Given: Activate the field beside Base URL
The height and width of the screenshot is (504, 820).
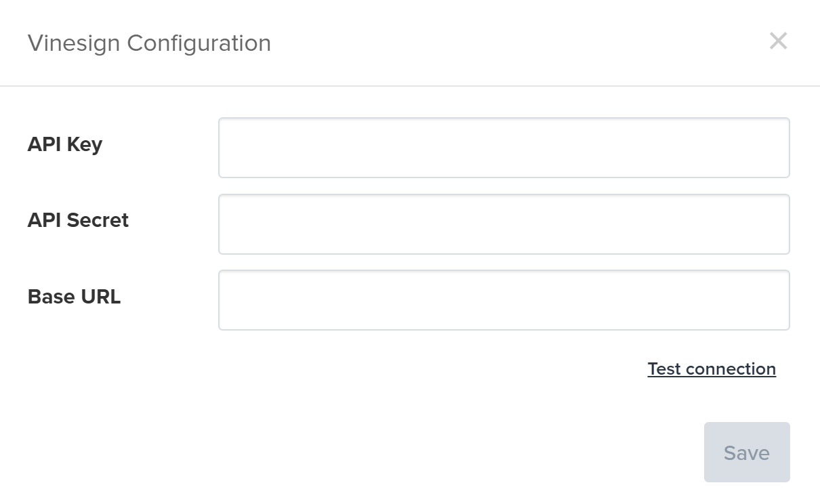Looking at the screenshot, I should tap(504, 300).
